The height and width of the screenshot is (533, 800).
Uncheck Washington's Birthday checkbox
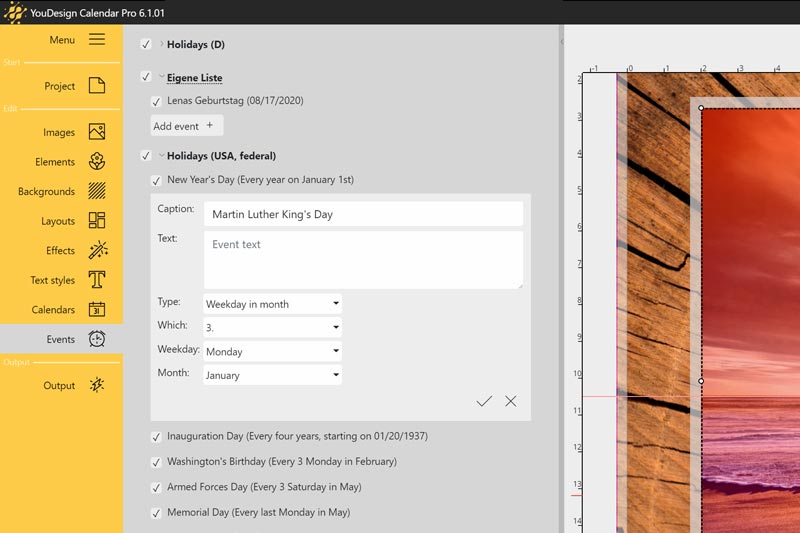[x=156, y=463]
